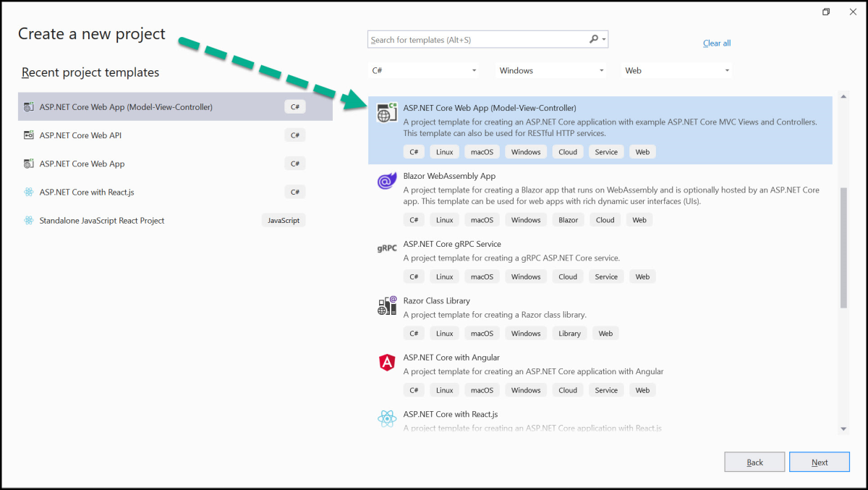The height and width of the screenshot is (490, 868).
Task: Click Cloud tag on Angular template
Action: 568,390
